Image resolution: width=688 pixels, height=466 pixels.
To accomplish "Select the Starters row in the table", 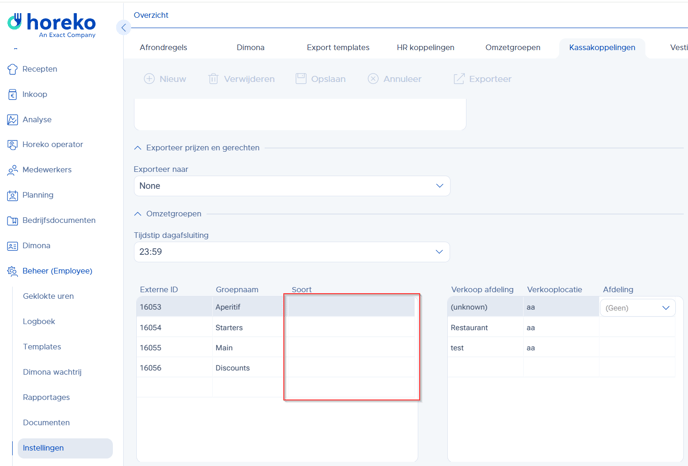I will pos(228,328).
